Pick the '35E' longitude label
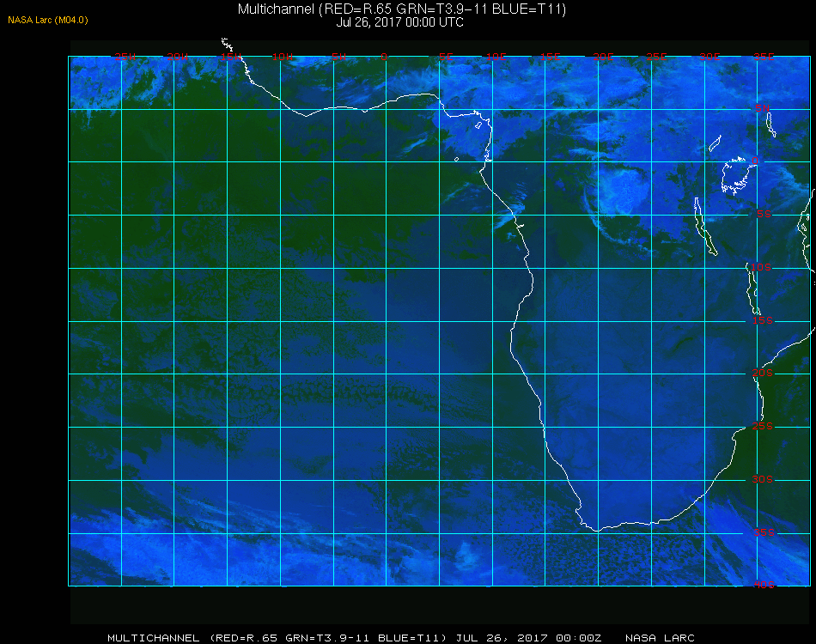The width and height of the screenshot is (816, 644). 764,57
